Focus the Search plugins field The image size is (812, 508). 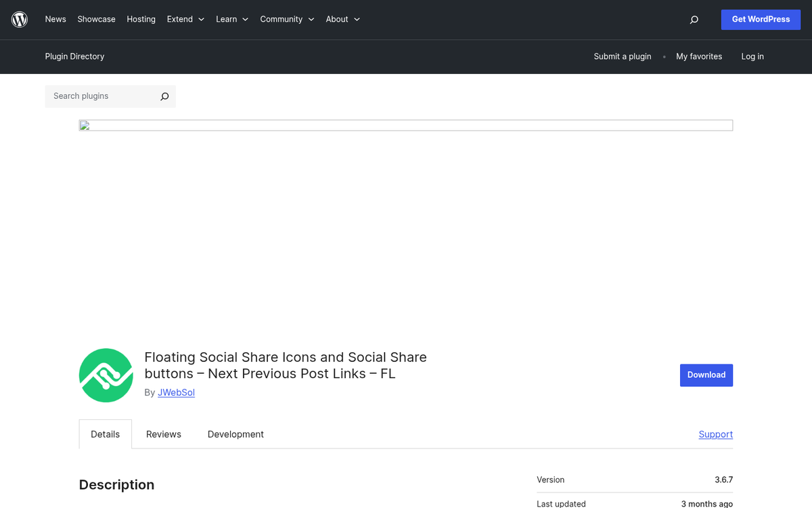coord(101,96)
